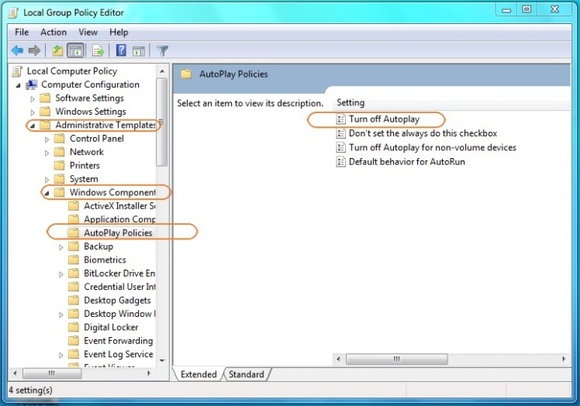Switch to the Standard tab

tap(246, 374)
